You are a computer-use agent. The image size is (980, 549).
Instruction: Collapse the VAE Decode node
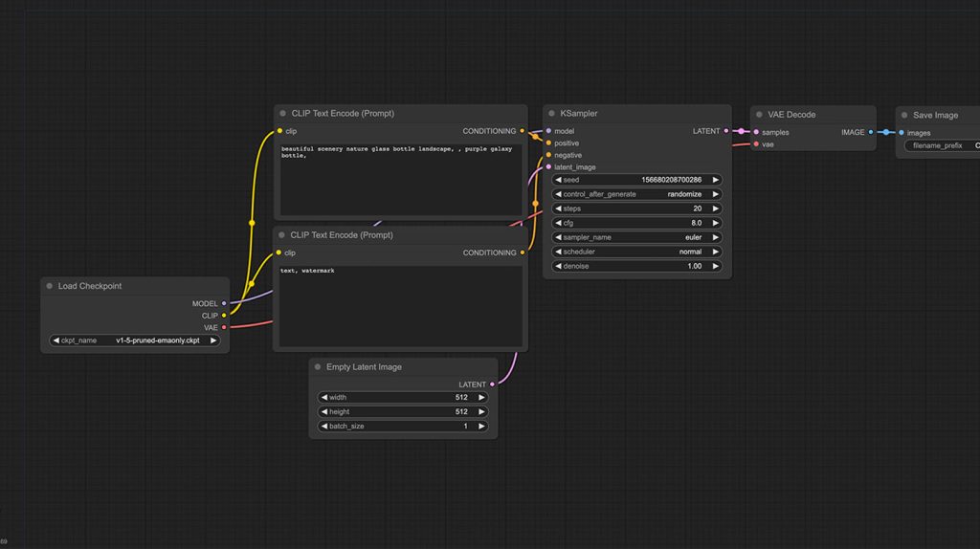coord(760,115)
